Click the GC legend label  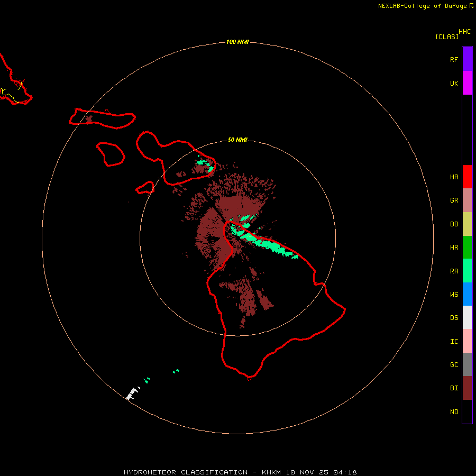454,365
